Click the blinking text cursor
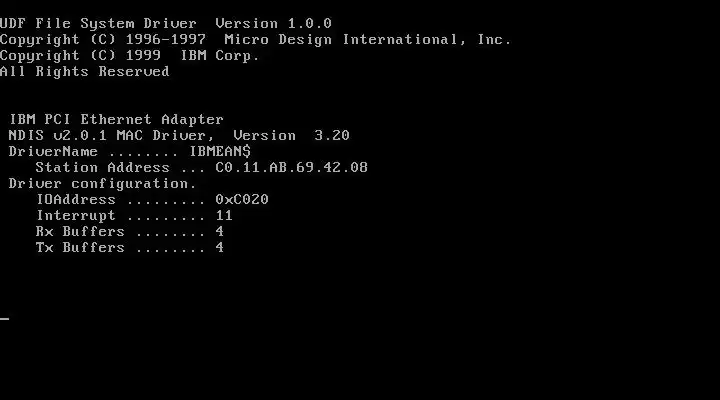The width and height of the screenshot is (720, 400). point(5,318)
